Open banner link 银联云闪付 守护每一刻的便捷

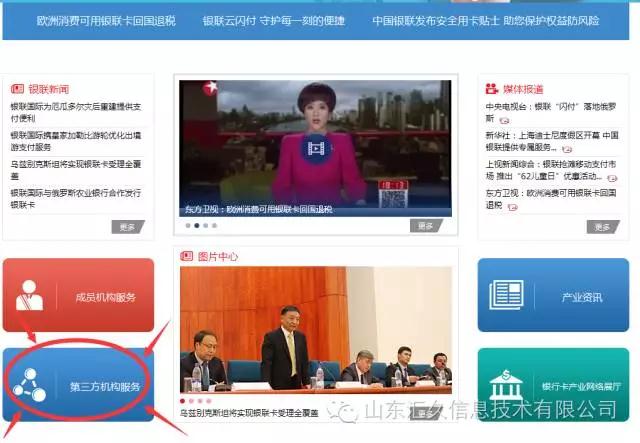pyautogui.click(x=274, y=21)
